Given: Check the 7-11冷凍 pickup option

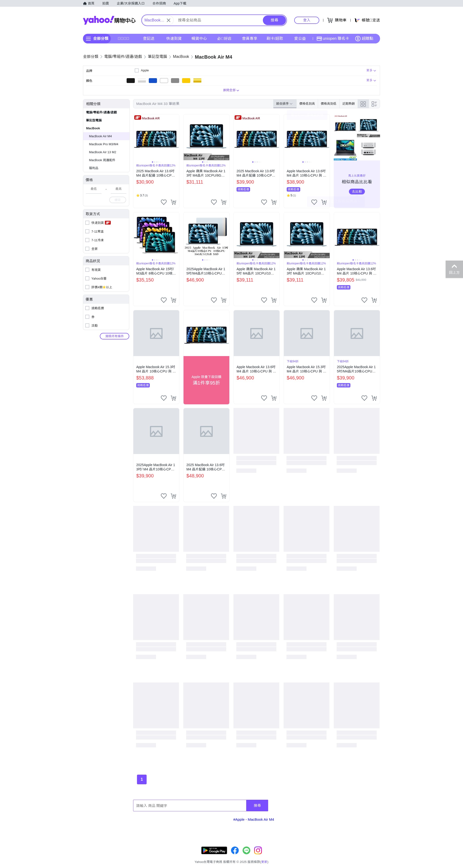Looking at the screenshot, I should (x=87, y=240).
